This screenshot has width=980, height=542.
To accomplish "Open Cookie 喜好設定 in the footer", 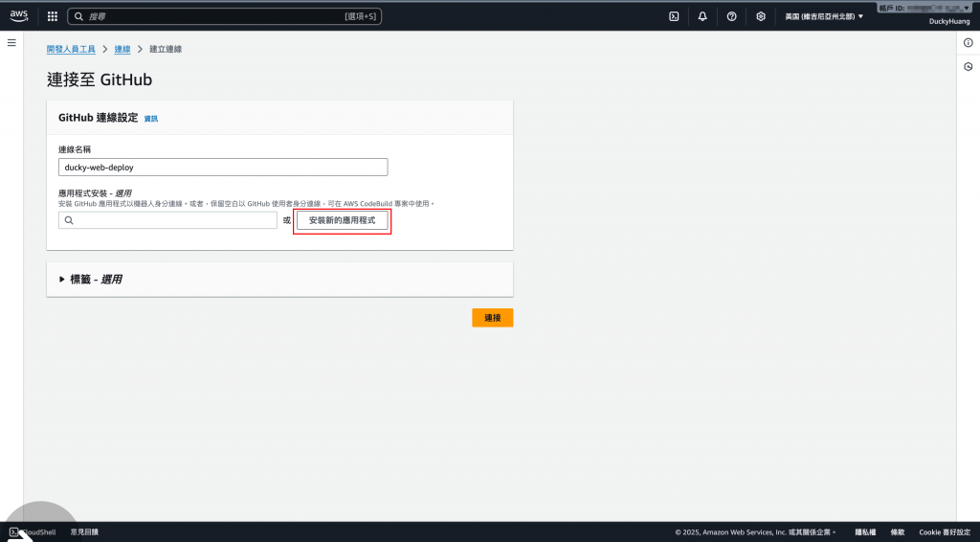I will point(945,532).
